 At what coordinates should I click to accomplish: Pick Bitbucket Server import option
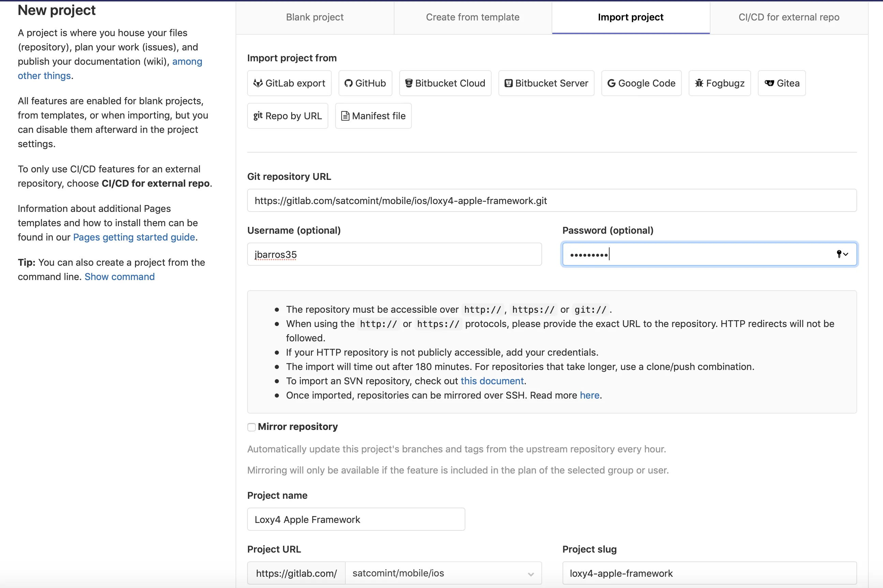(x=546, y=83)
